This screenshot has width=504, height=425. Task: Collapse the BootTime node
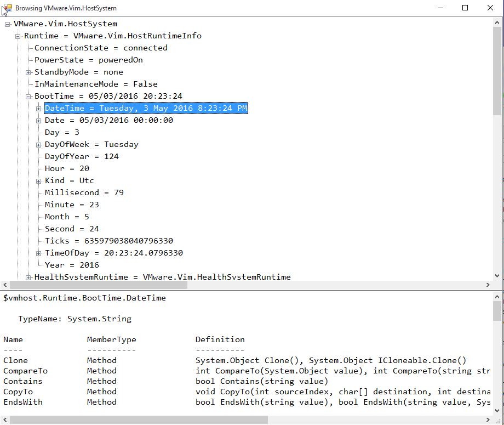(x=28, y=97)
